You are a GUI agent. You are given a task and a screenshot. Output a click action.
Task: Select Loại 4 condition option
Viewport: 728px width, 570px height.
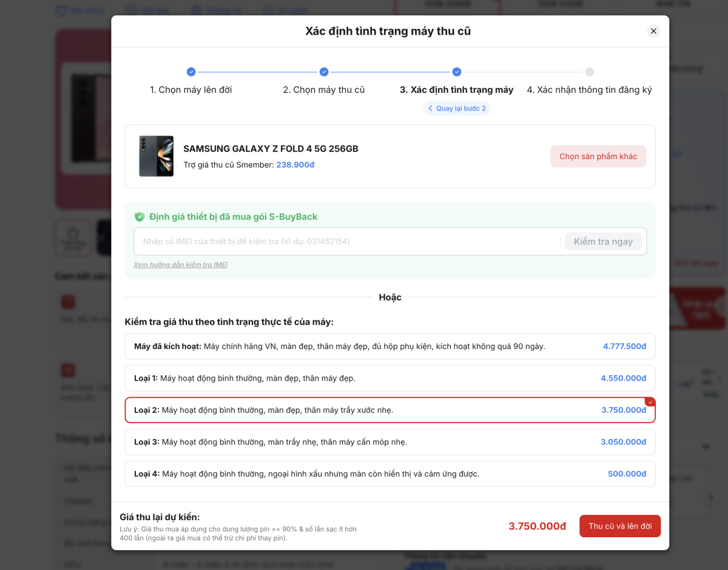click(x=390, y=473)
